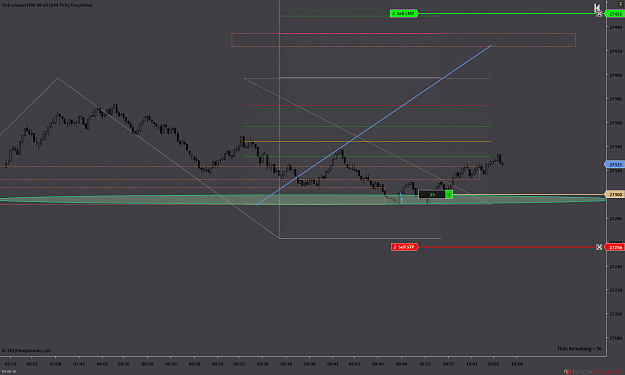Click the YM 09-19 instrument tab

[x=8, y=371]
